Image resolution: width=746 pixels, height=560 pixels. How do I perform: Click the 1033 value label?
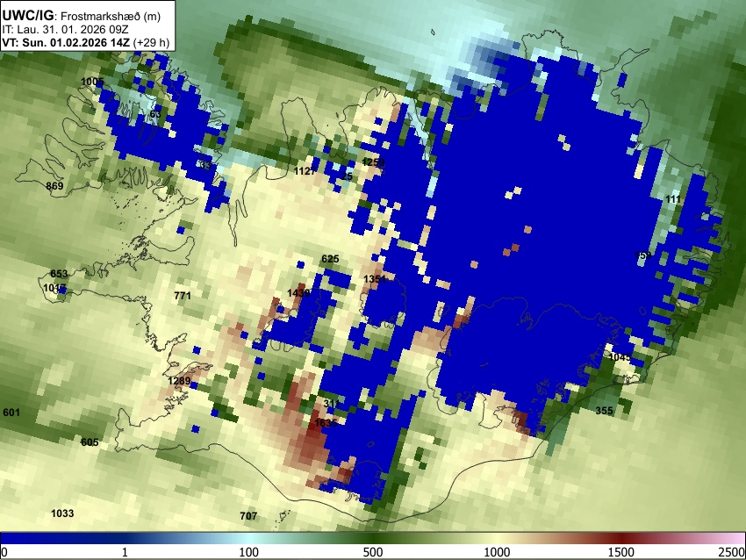pyautogui.click(x=62, y=513)
